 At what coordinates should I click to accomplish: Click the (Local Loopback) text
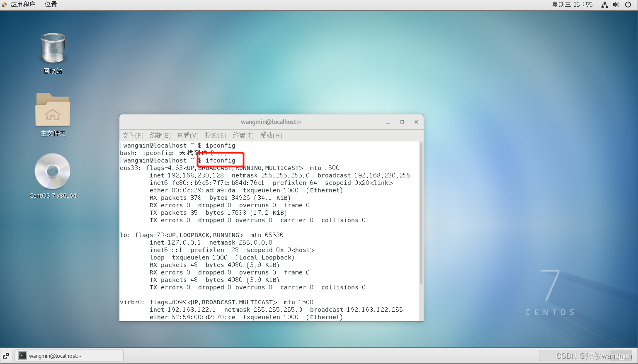pos(264,257)
